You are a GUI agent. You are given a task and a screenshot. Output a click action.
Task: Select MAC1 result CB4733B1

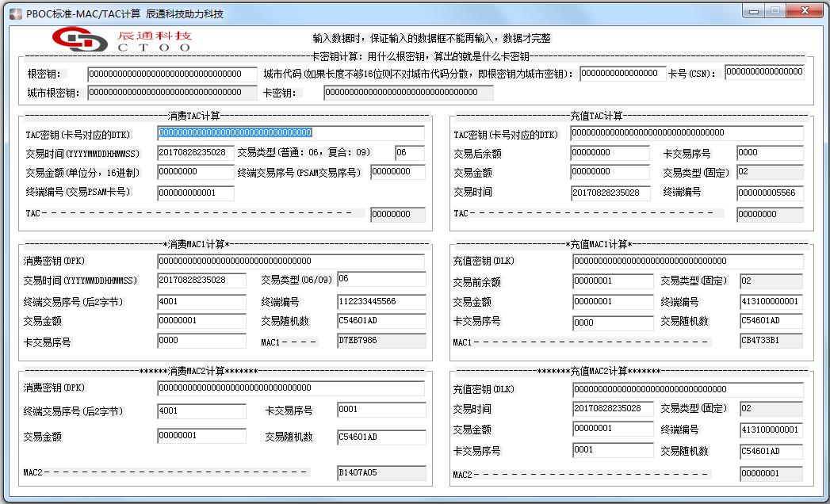coord(771,341)
